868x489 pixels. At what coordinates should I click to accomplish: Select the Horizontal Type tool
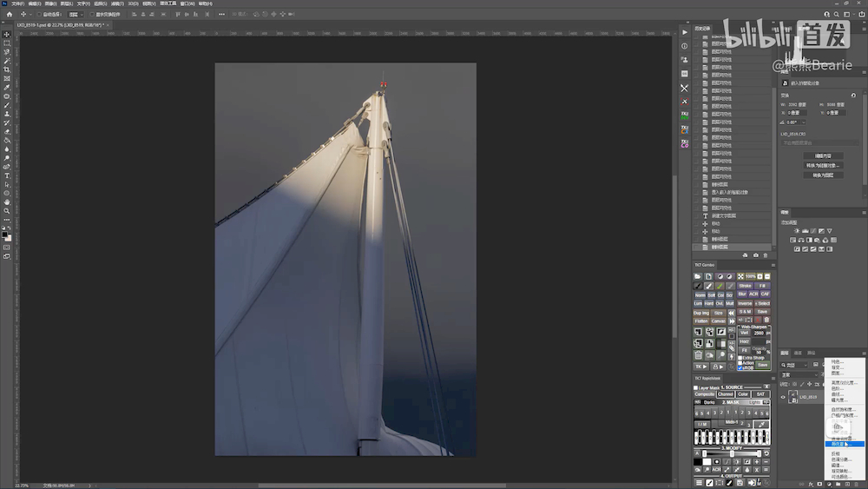(x=7, y=175)
